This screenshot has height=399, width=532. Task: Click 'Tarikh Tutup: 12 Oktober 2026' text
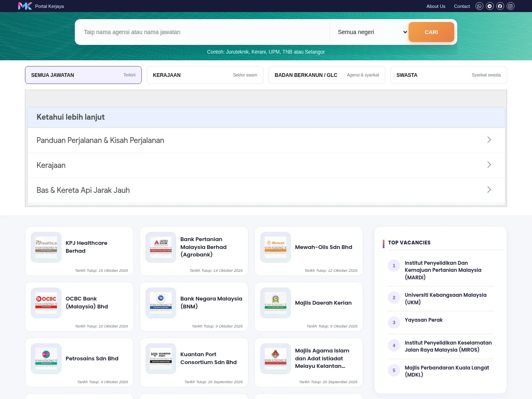(x=331, y=271)
